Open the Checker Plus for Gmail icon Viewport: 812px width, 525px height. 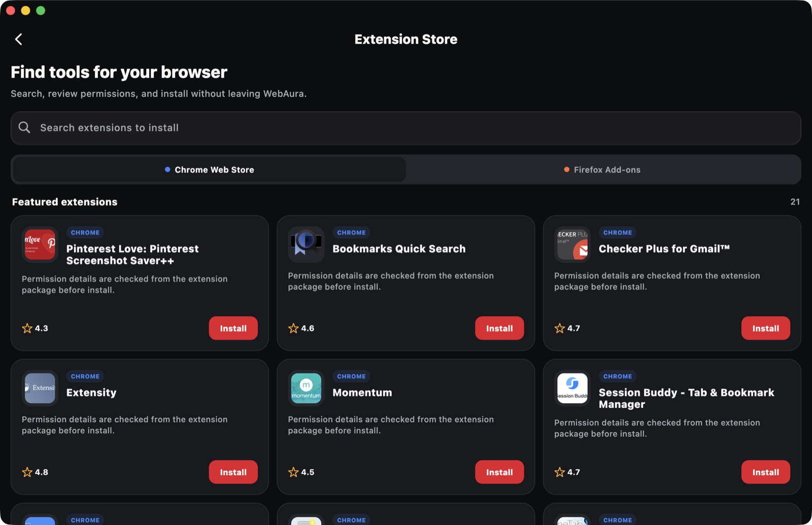pos(572,244)
